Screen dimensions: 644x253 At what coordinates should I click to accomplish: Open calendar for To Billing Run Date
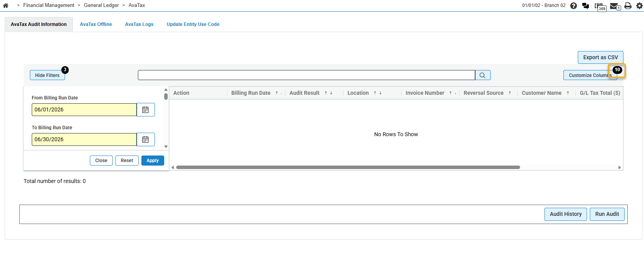[x=146, y=140]
